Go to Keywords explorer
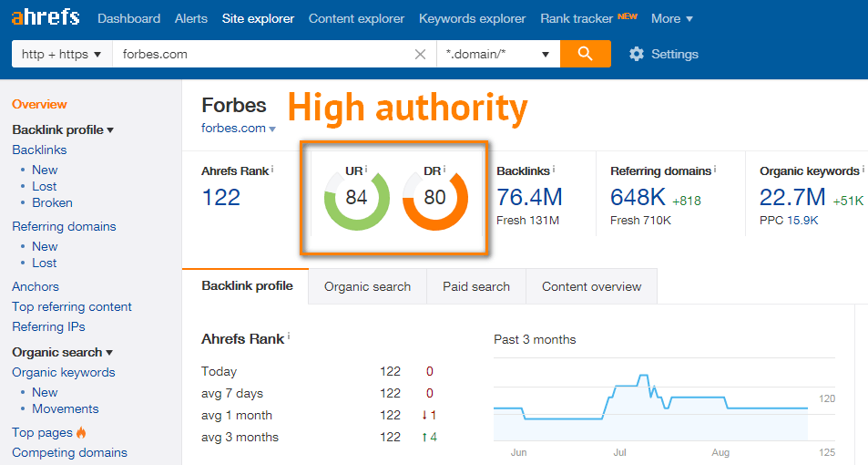The image size is (868, 465). tap(472, 18)
